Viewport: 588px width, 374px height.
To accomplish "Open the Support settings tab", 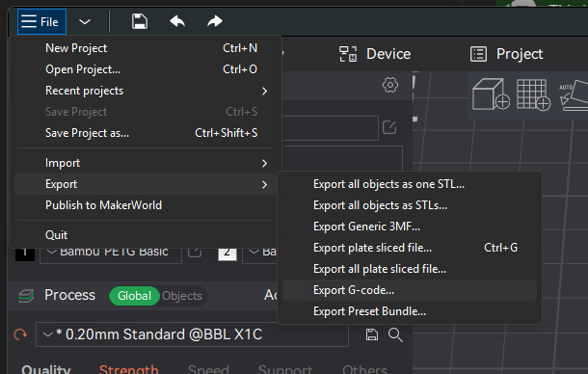I will tap(285, 369).
